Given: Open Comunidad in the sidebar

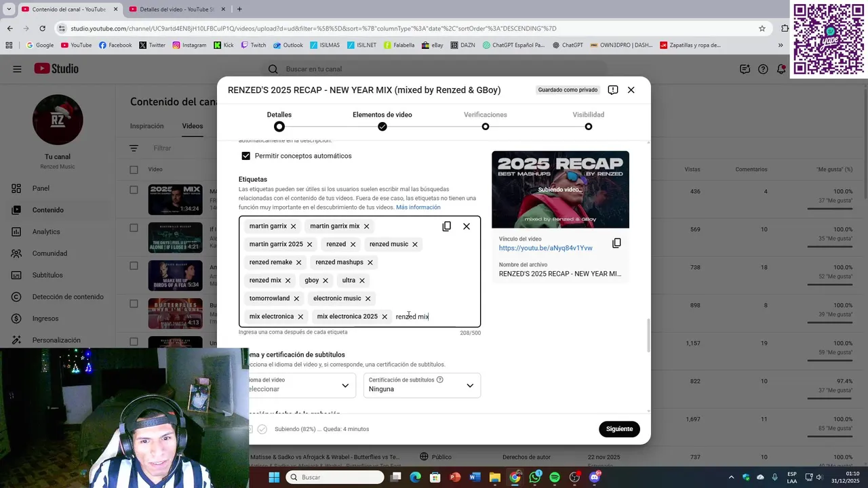Looking at the screenshot, I should coord(50,253).
